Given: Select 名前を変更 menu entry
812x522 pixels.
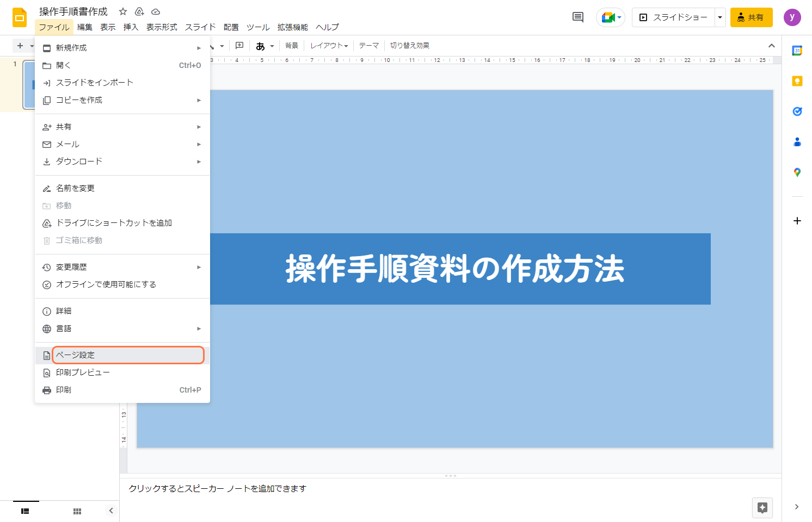Looking at the screenshot, I should (122, 188).
